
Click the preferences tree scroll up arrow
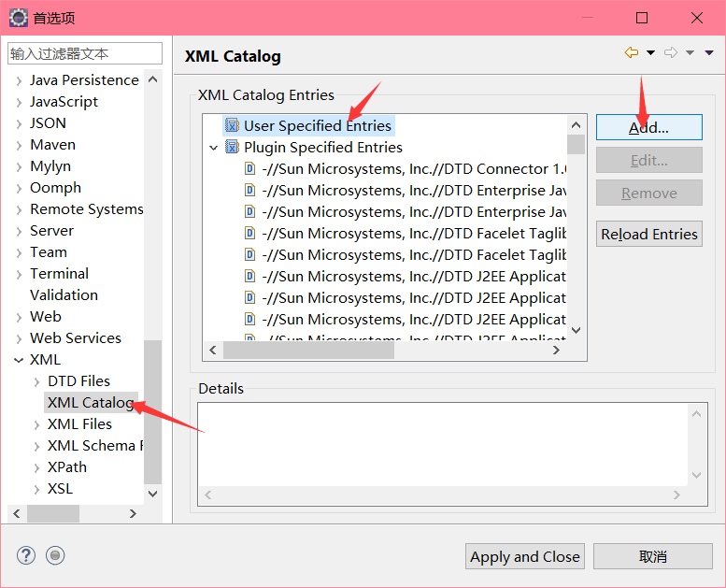point(153,79)
